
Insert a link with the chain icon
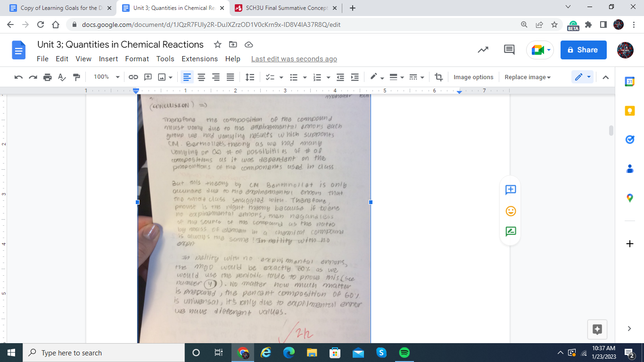click(x=133, y=77)
